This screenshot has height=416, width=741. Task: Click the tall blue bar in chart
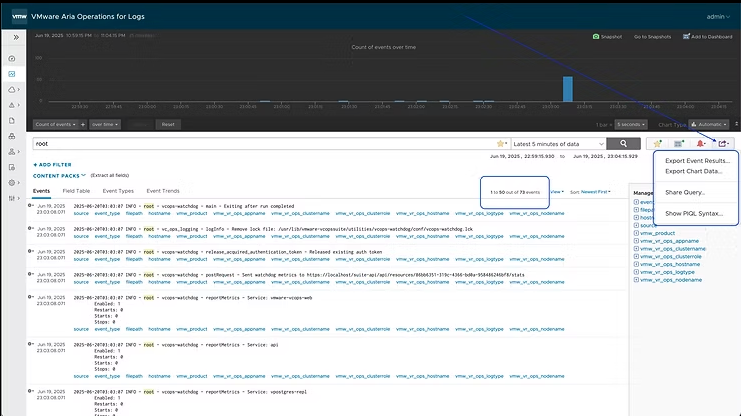pyautogui.click(x=568, y=89)
